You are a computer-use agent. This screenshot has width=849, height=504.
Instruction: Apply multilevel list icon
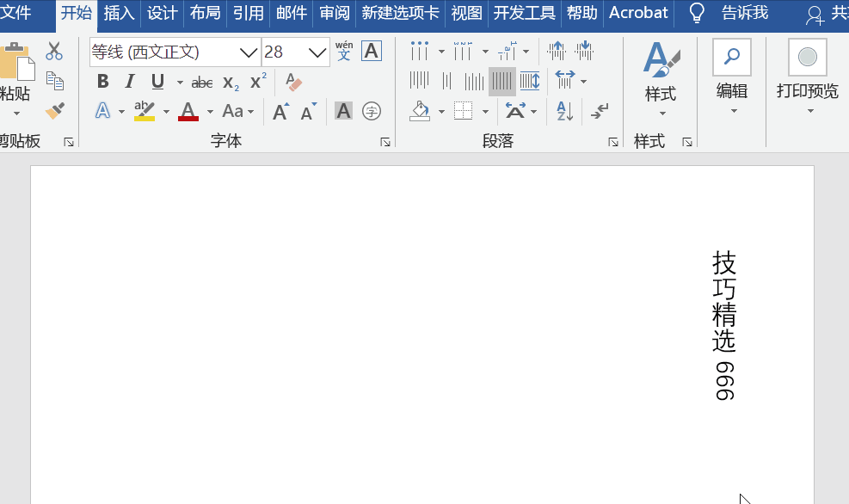[508, 51]
